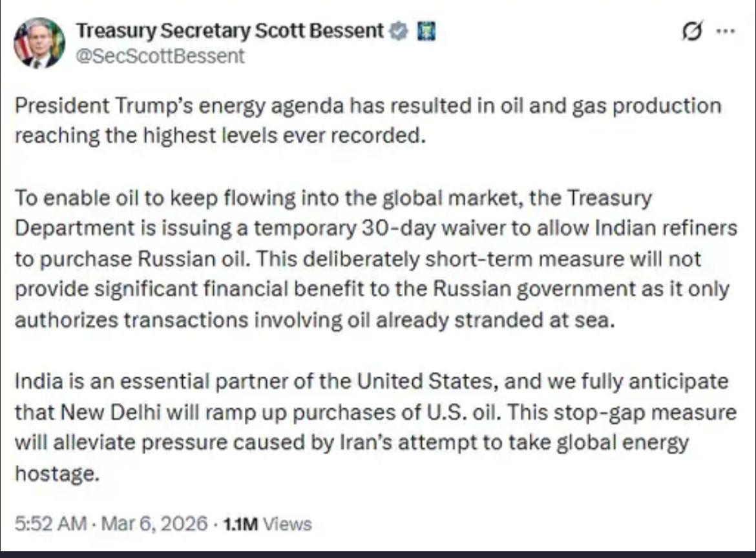The height and width of the screenshot is (558, 756).
Task: Click the word 'hostage.' ending the post
Action: [56, 473]
